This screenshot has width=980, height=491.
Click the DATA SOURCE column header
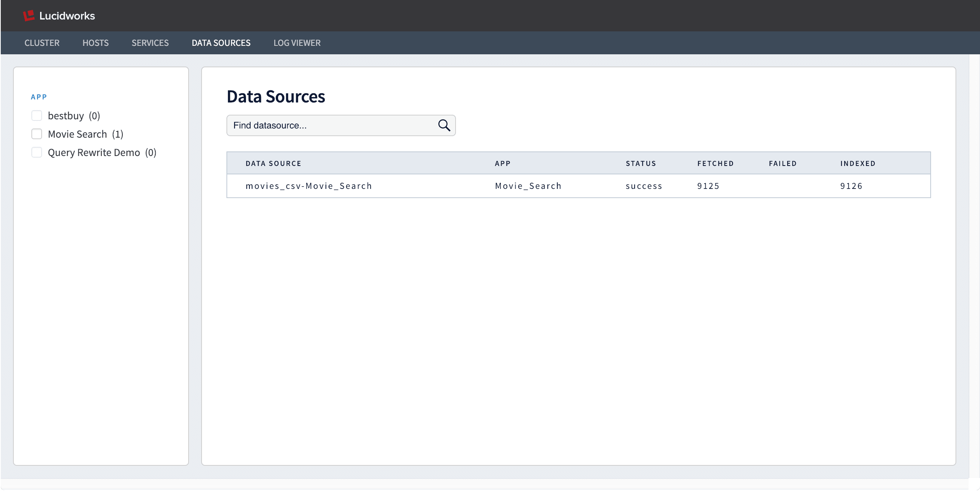(x=273, y=163)
